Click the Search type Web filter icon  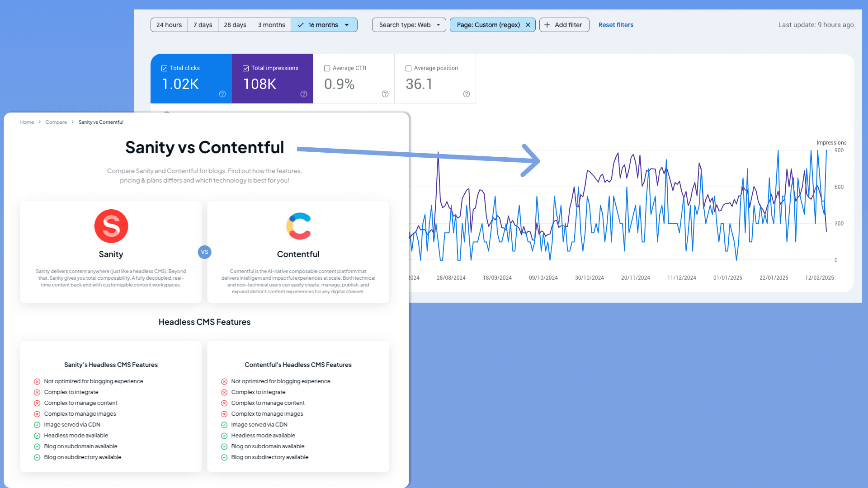(x=438, y=25)
